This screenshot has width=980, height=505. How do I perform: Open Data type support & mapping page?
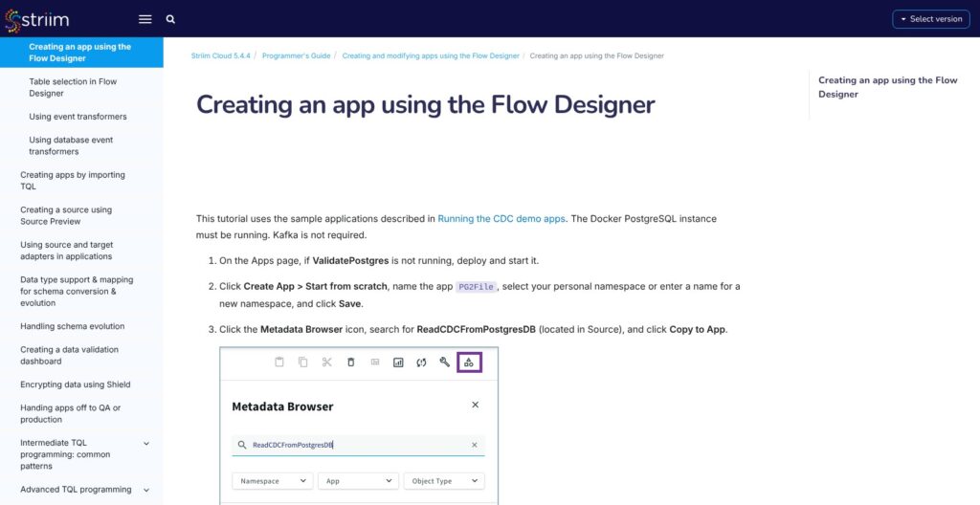point(77,292)
